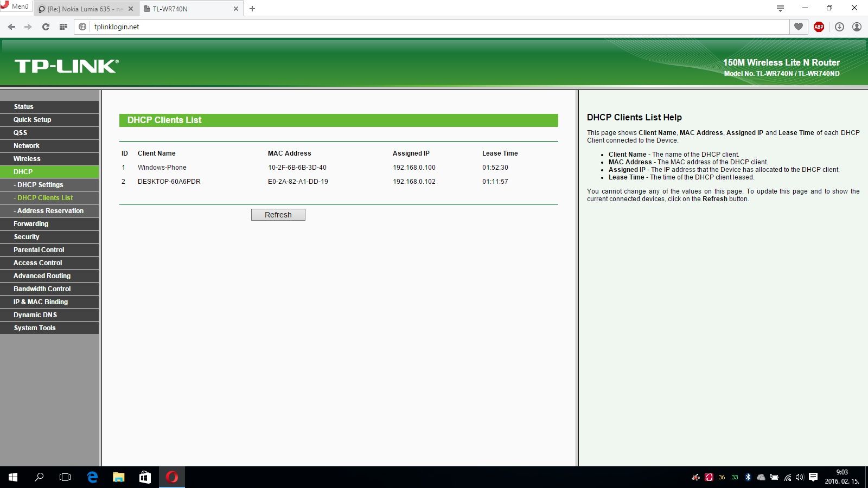Click MAC address E0-2A-82-A1-DD-19
Viewport: 868px width, 488px height.
point(298,182)
